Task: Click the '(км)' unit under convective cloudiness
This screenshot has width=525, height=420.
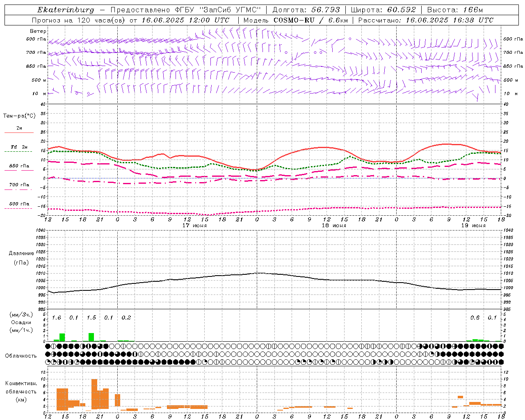Action: (21, 400)
